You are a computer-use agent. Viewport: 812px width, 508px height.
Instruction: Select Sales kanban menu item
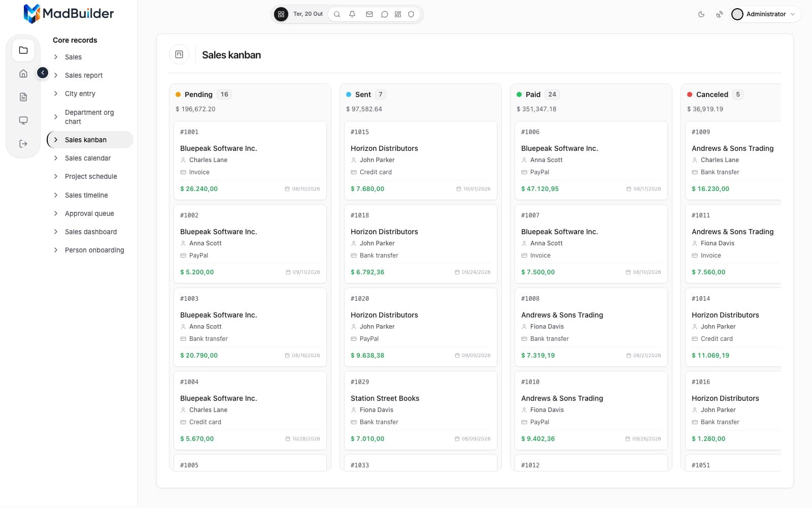[x=90, y=140]
